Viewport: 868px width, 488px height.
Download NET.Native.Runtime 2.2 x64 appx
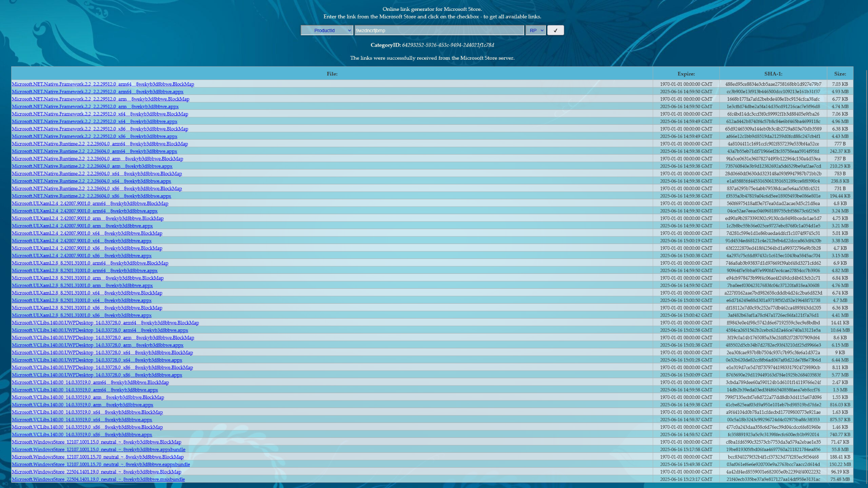pos(91,181)
